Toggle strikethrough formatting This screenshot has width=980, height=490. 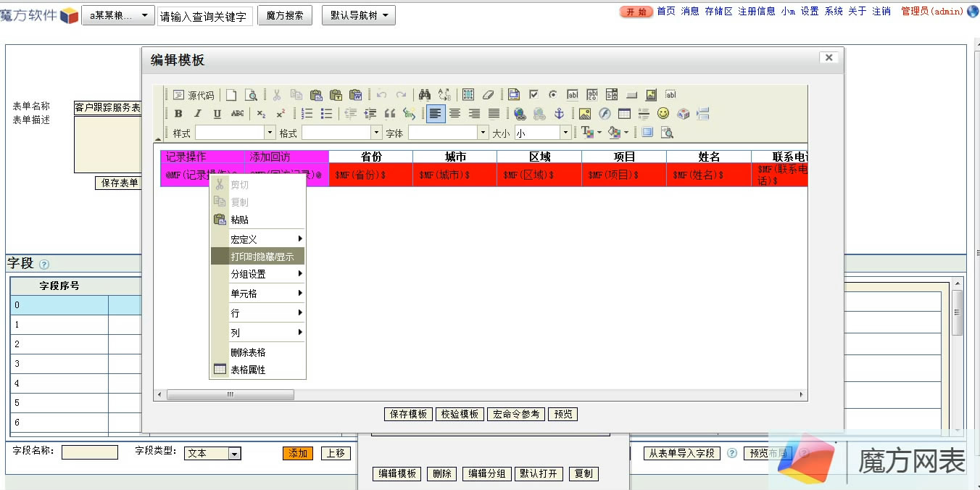237,114
